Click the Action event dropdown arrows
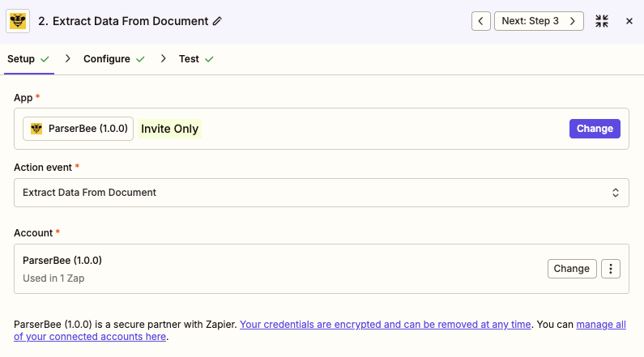Image resolution: width=644 pixels, height=357 pixels. [616, 193]
